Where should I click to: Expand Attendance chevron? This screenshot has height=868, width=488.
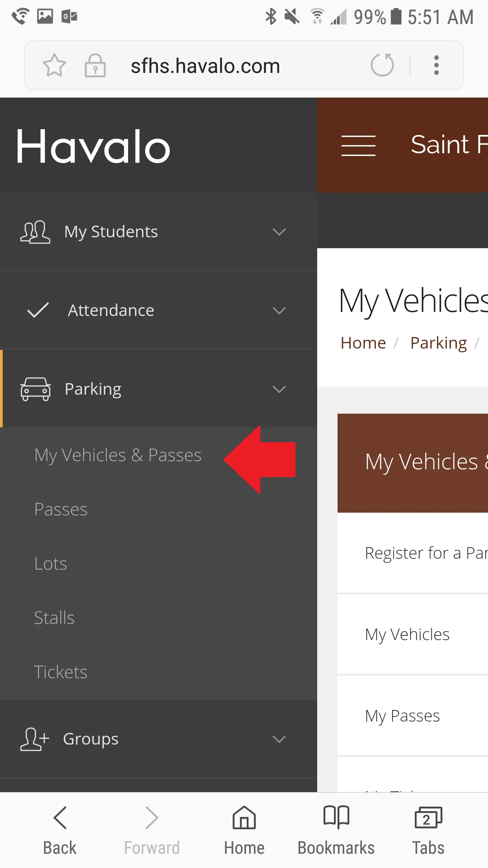pos(279,310)
